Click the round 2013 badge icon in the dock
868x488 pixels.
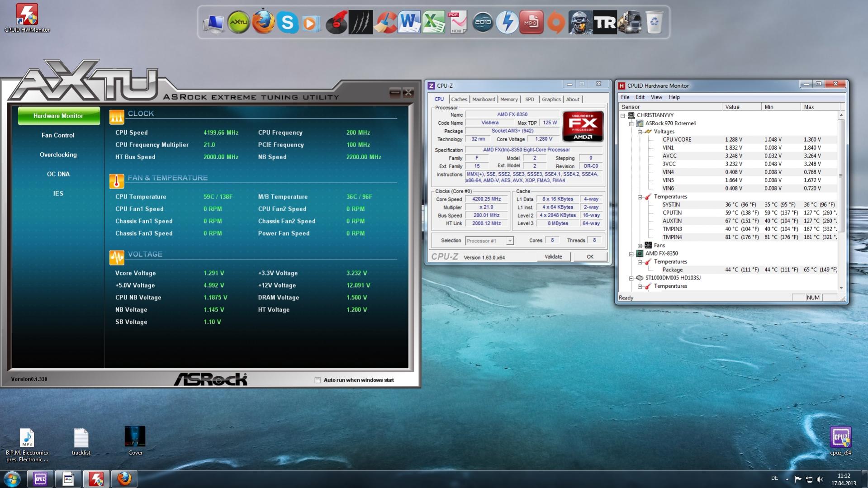483,22
